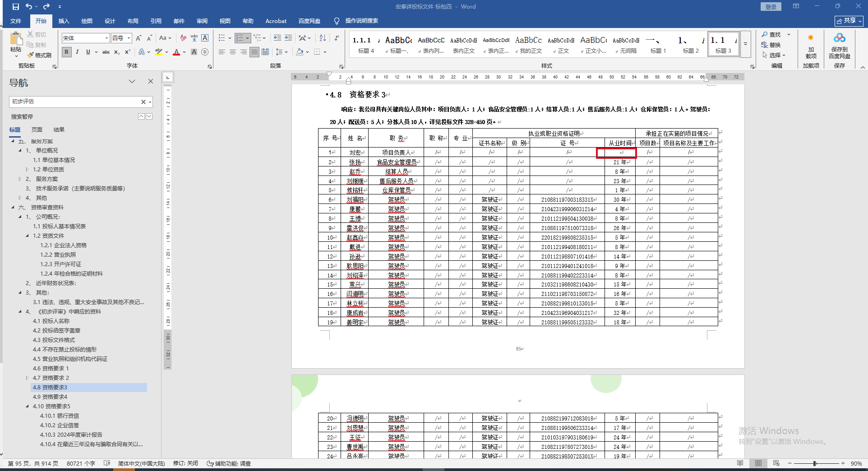Image resolution: width=868 pixels, height=471 pixels.
Task: Switch to the 审阅 (Review) ribbon tab
Action: tap(202, 21)
